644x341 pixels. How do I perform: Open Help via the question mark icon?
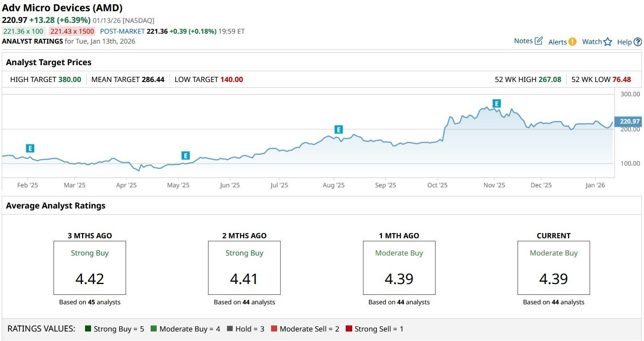tap(638, 42)
